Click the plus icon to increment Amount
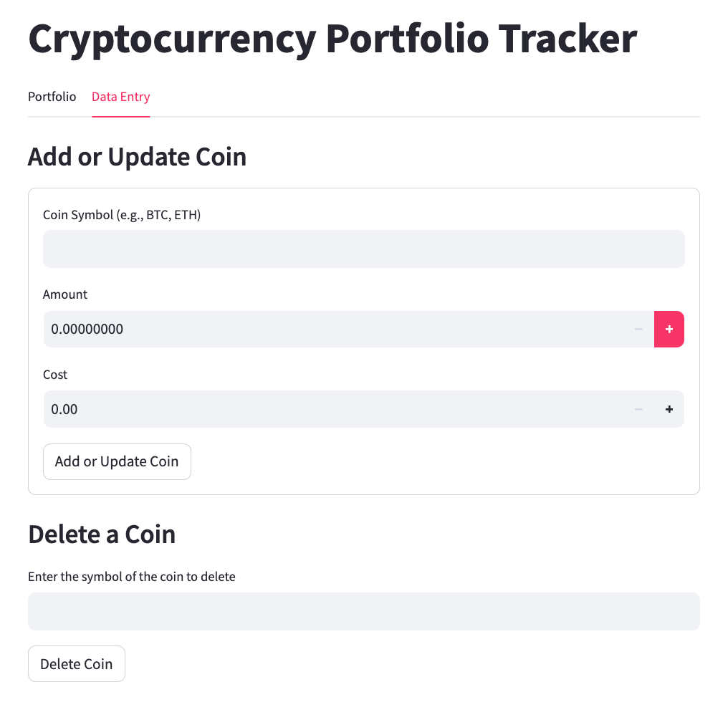The width and height of the screenshot is (728, 725). coord(669,329)
